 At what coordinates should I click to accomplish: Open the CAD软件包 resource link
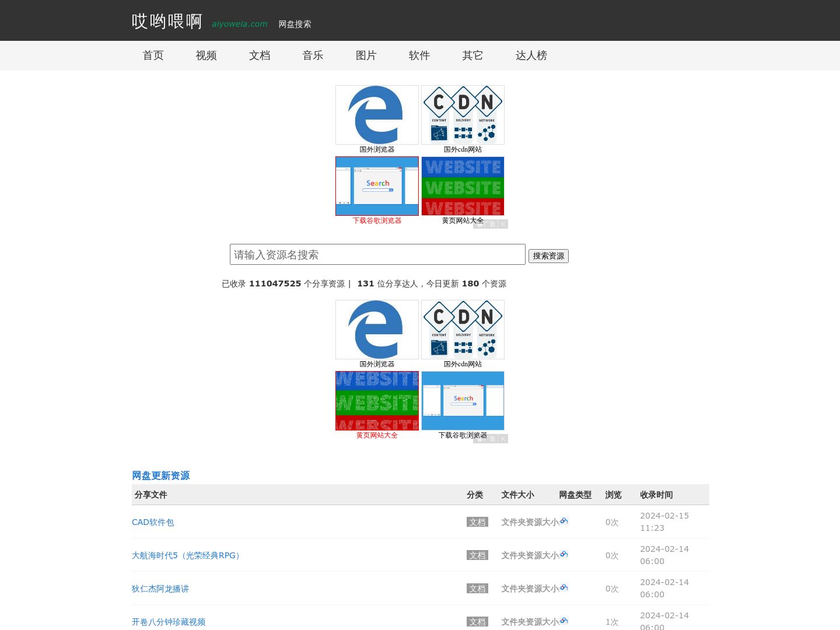pos(153,522)
